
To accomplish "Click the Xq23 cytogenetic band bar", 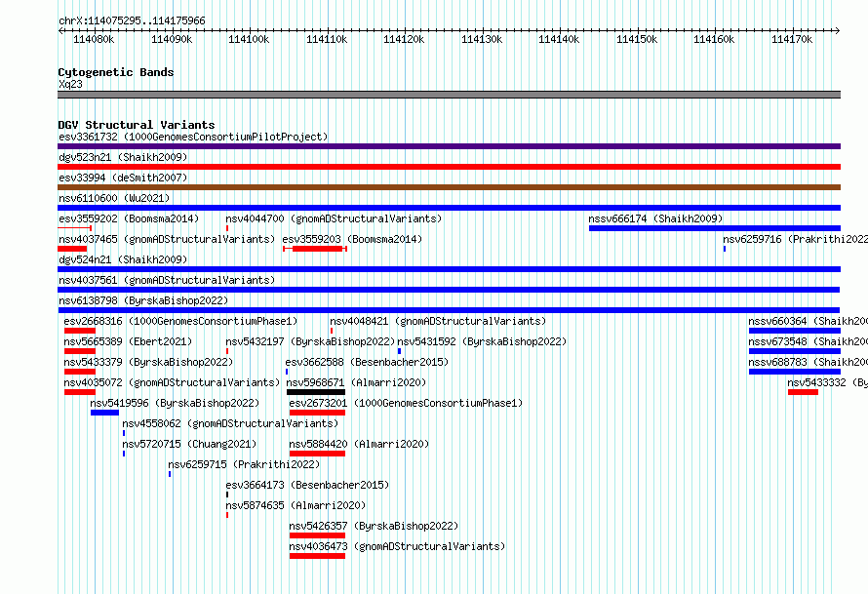I will point(449,95).
